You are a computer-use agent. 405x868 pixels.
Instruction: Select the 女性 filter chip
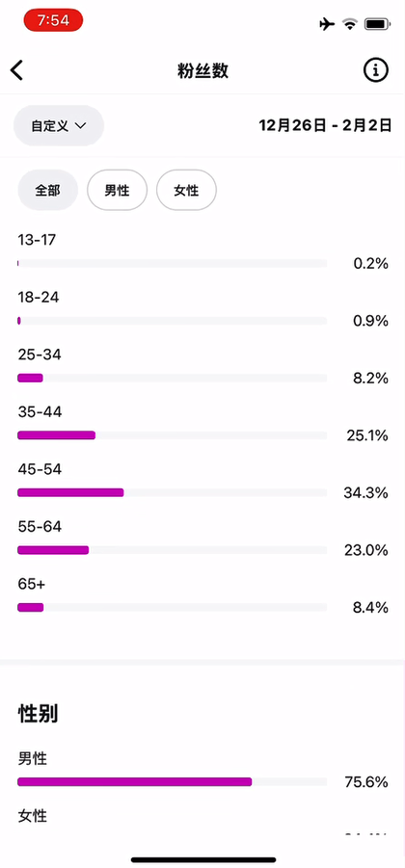pyautogui.click(x=186, y=191)
